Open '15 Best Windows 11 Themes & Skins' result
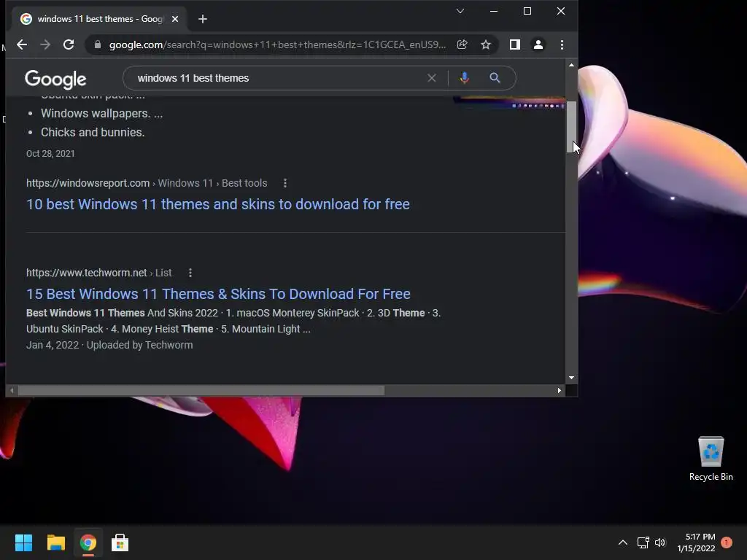Viewport: 747px width, 560px height. pos(218,294)
